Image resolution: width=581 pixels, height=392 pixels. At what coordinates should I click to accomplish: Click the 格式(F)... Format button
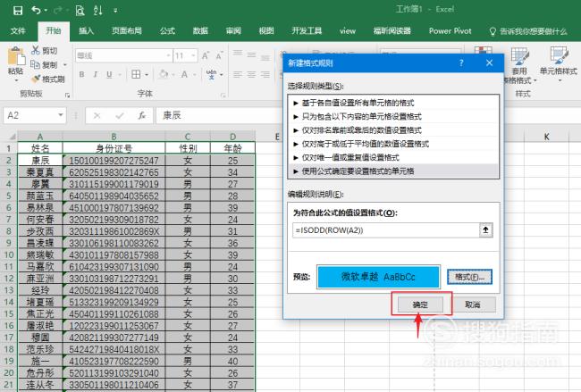click(x=469, y=277)
